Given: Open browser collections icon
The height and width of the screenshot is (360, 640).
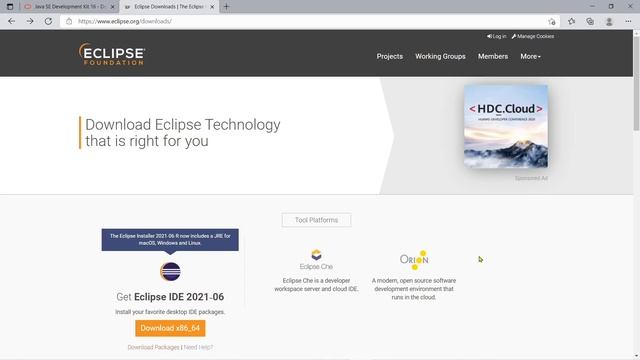Looking at the screenshot, I should [x=590, y=21].
